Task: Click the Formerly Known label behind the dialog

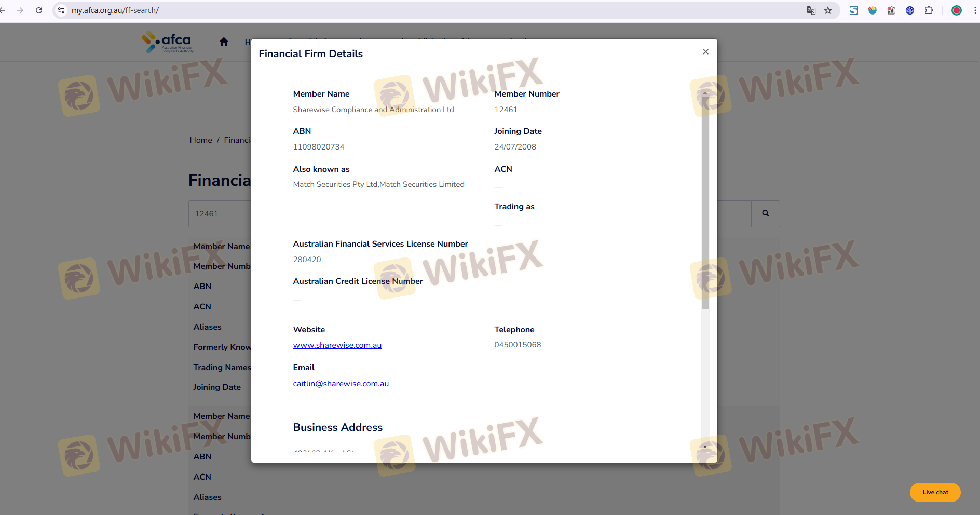Action: coord(222,347)
